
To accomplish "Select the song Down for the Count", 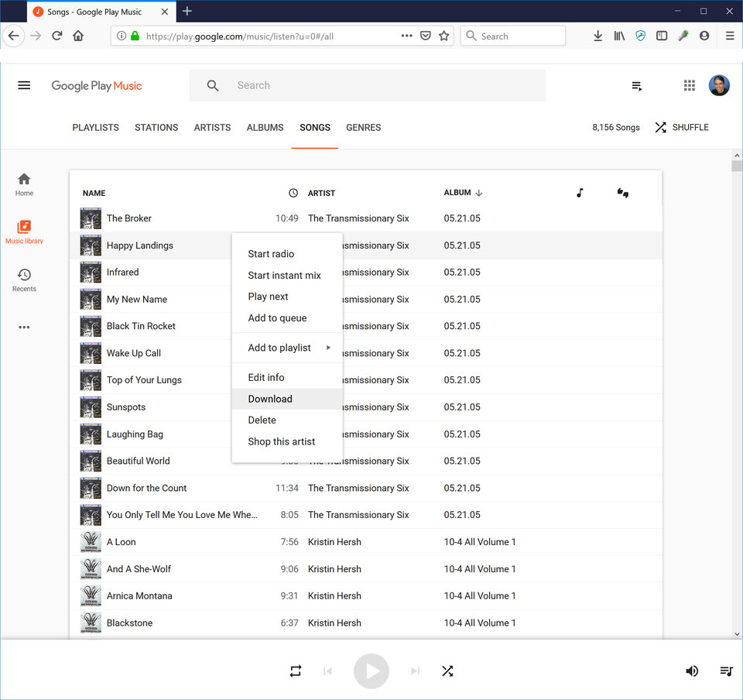I will [146, 488].
